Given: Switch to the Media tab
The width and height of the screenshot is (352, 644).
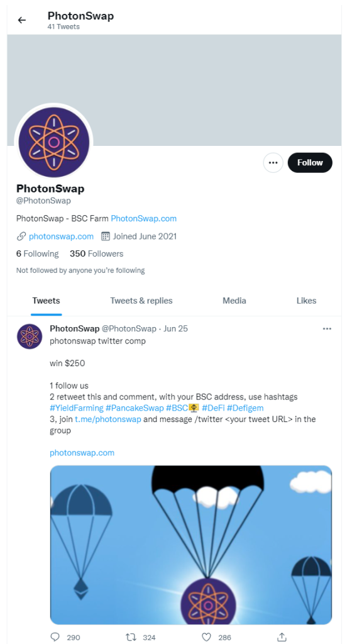Looking at the screenshot, I should tap(234, 301).
